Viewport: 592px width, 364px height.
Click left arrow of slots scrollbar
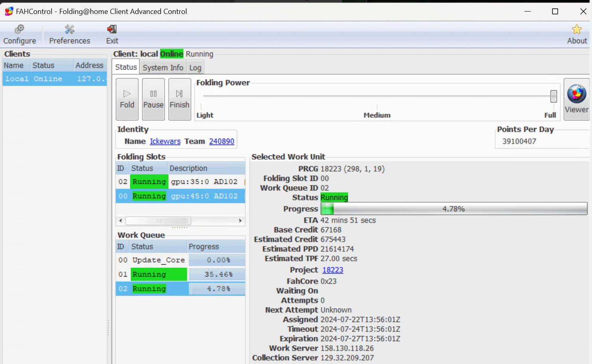click(x=121, y=220)
